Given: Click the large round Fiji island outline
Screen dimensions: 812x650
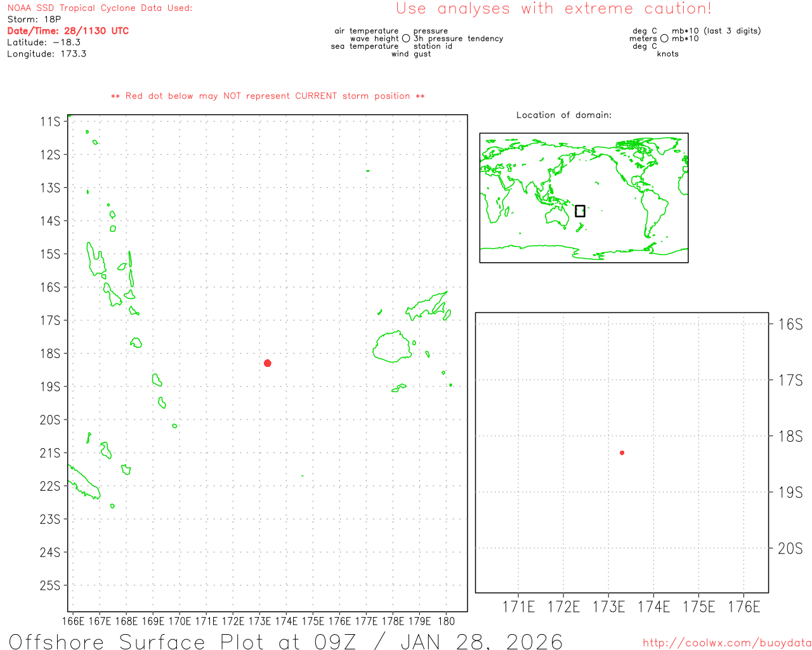Looking at the screenshot, I should pos(392,347).
